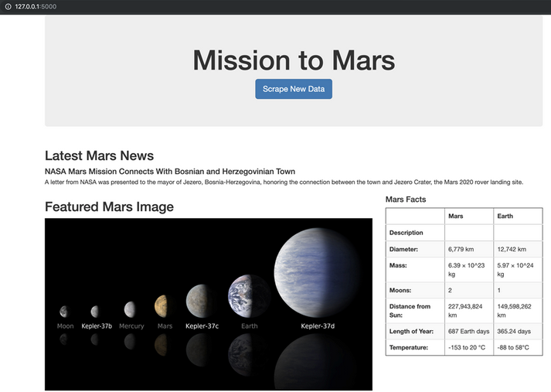
Task: Click the Moon label in the image
Action: [x=66, y=326]
